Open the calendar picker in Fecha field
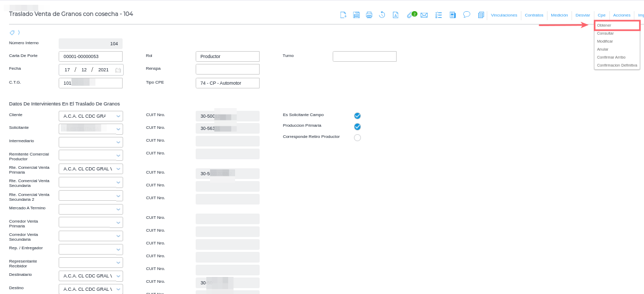Image resolution: width=644 pixels, height=294 pixels. (x=118, y=70)
